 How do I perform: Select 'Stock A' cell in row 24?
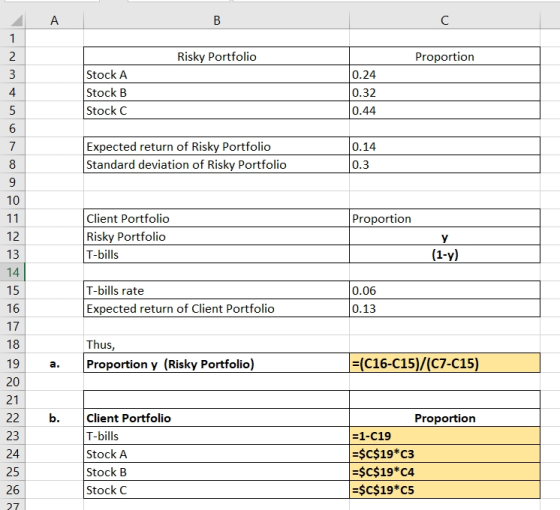(x=216, y=454)
